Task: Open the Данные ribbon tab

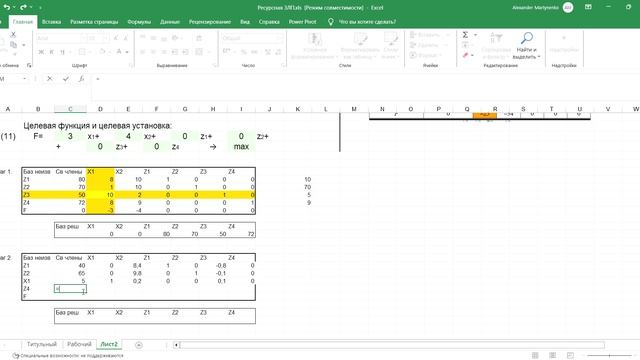Action: tap(170, 22)
